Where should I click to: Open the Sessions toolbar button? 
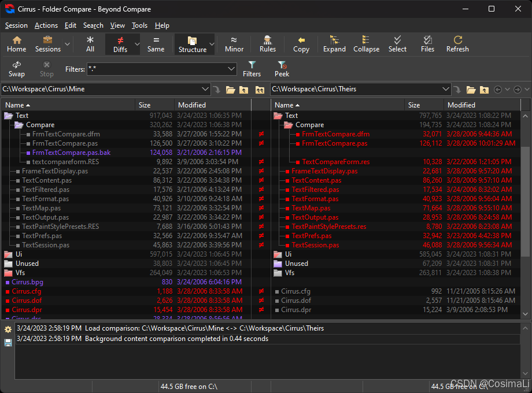click(48, 44)
